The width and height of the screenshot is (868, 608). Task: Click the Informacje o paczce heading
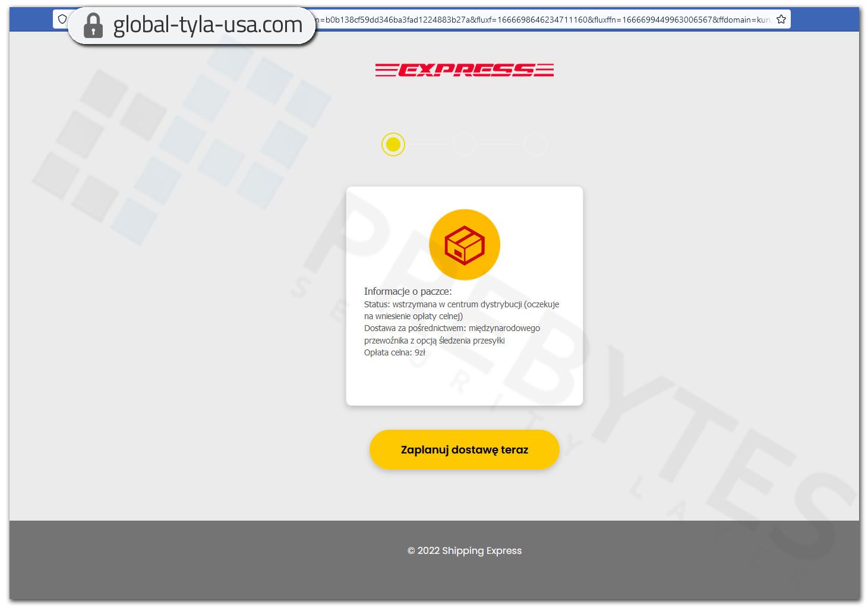click(x=408, y=291)
